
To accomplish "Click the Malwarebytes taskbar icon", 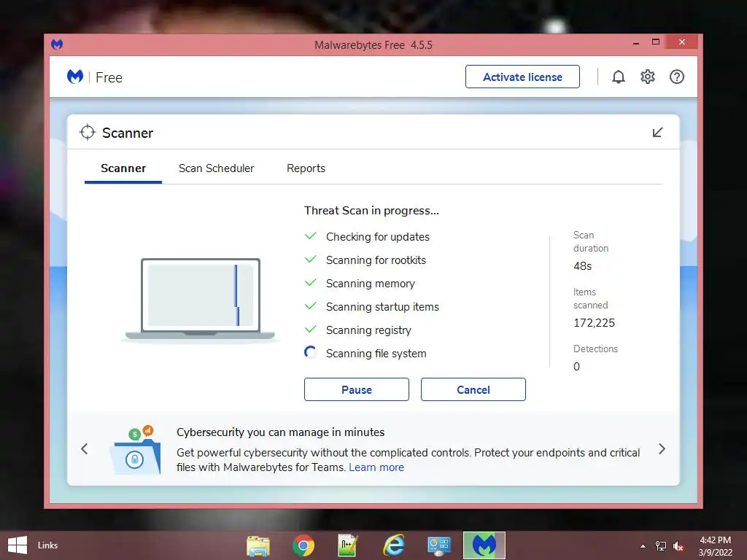I will [484, 545].
